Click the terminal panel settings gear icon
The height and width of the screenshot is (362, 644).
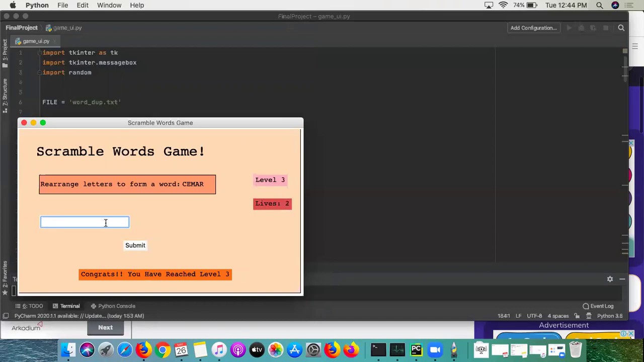pyautogui.click(x=610, y=279)
